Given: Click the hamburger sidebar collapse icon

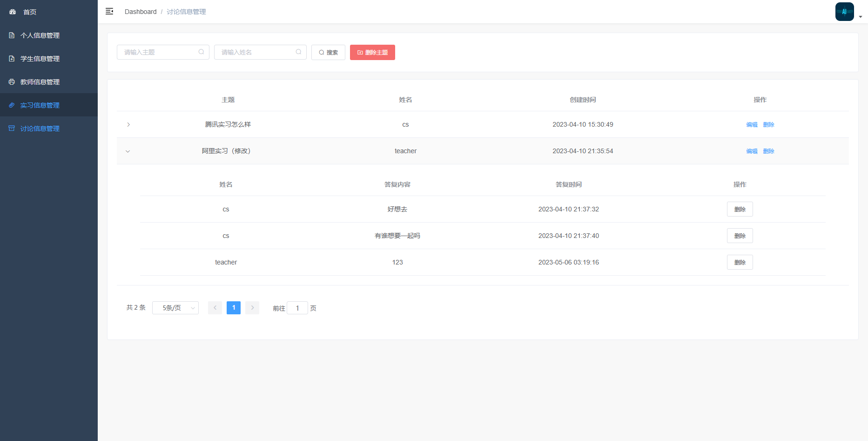Looking at the screenshot, I should (x=109, y=12).
